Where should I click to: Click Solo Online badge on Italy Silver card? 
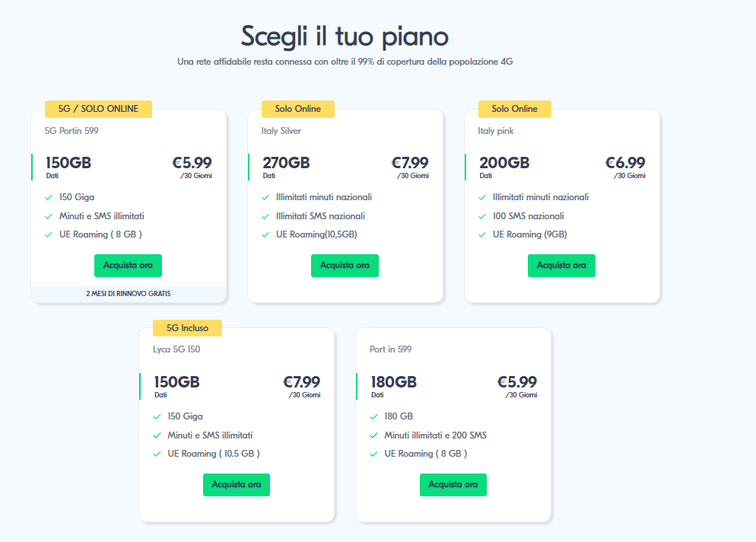[x=298, y=109]
